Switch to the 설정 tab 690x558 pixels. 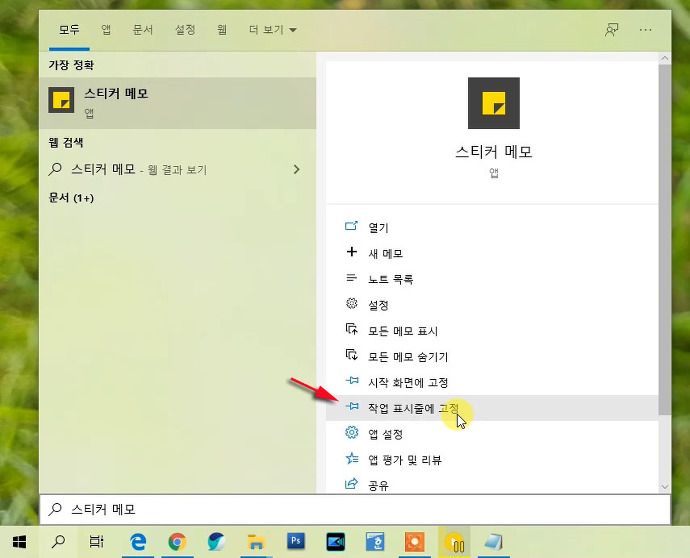(185, 30)
